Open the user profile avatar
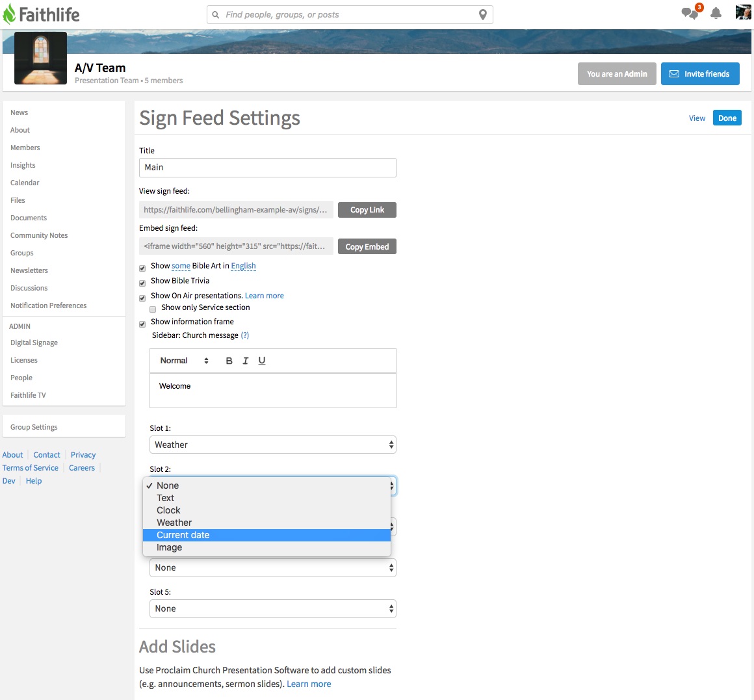Viewport: 754px width, 700px height. [x=743, y=12]
